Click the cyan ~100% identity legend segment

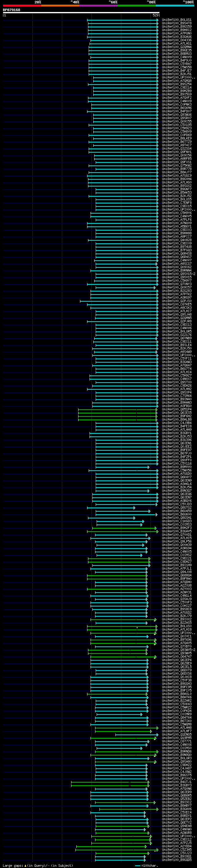[175, 6]
